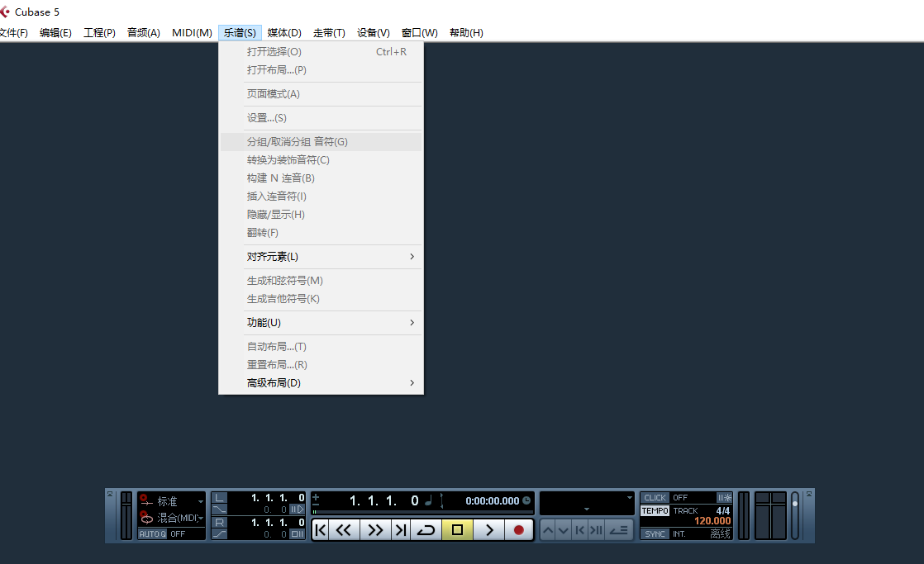Open the 工程(P) menu
924x564 pixels.
coord(99,33)
